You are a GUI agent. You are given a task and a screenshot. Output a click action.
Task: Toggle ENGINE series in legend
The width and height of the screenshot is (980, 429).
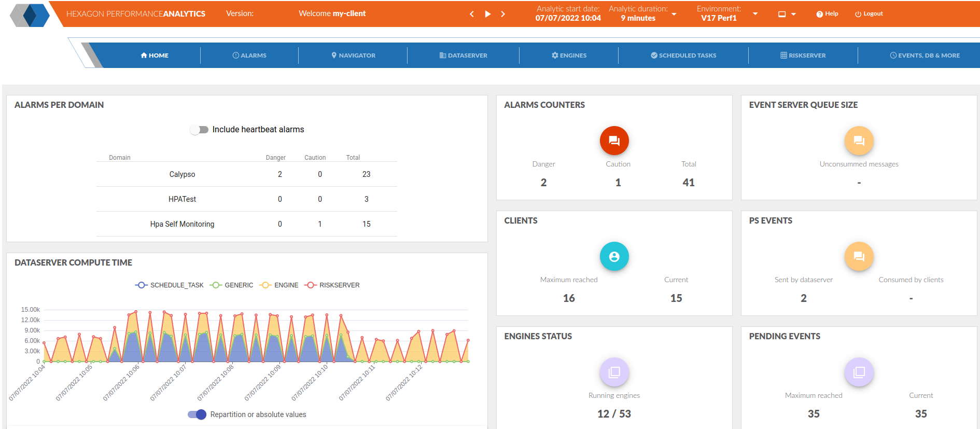(x=279, y=285)
